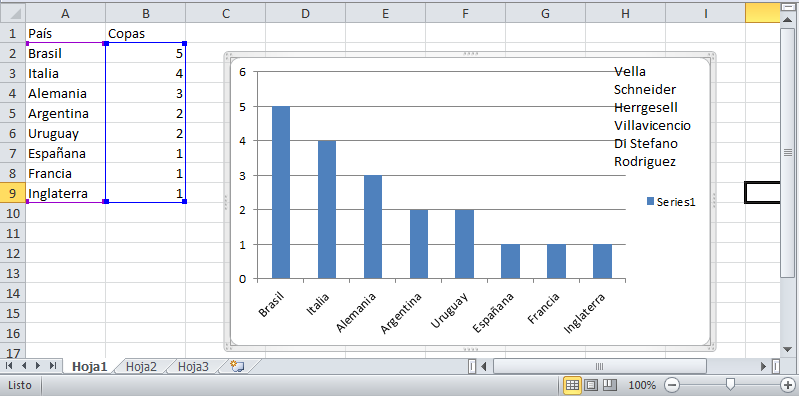Open the Hoja1 sheet tab
799x396 pixels.
coord(89,366)
